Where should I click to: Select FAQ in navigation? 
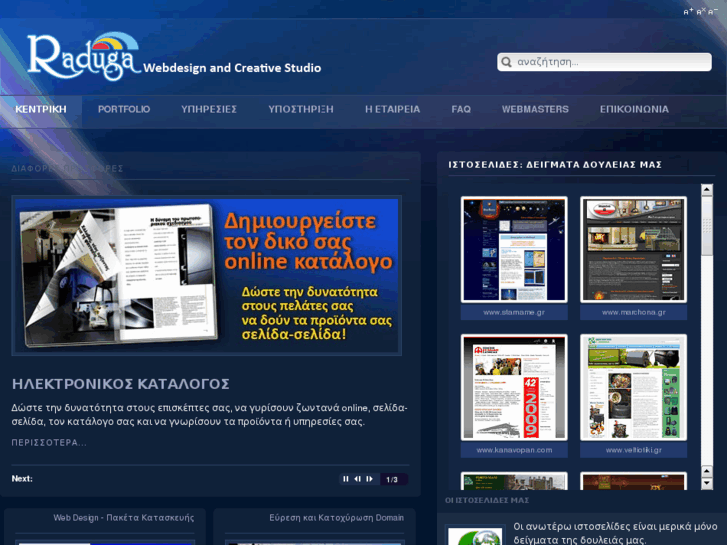(461, 109)
